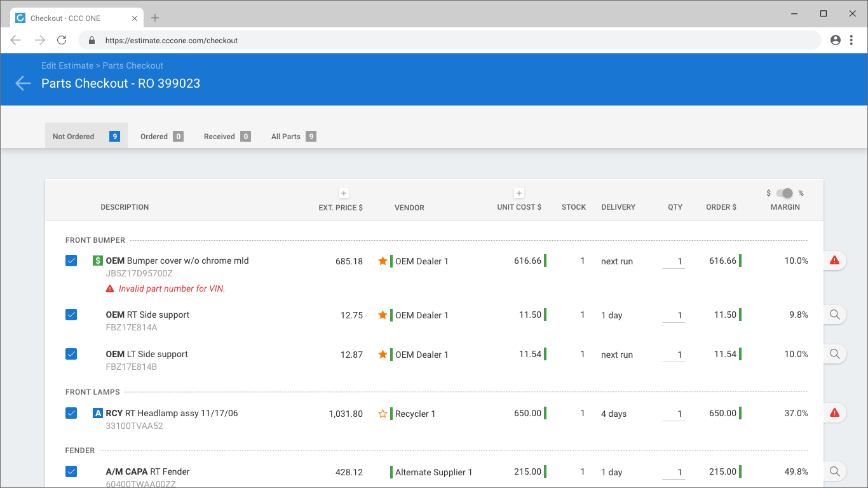Click search icon for RT Side support row
868x488 pixels.
tap(835, 315)
